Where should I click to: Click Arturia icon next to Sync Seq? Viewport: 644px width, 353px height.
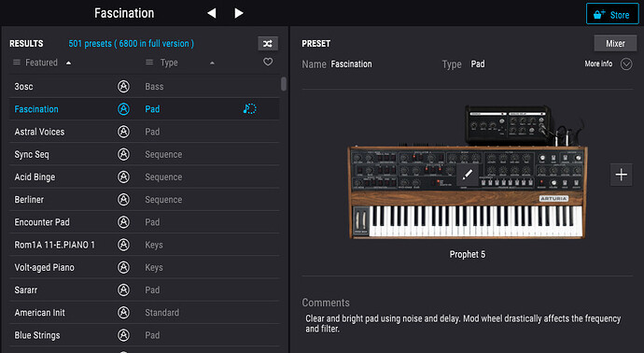(x=123, y=154)
